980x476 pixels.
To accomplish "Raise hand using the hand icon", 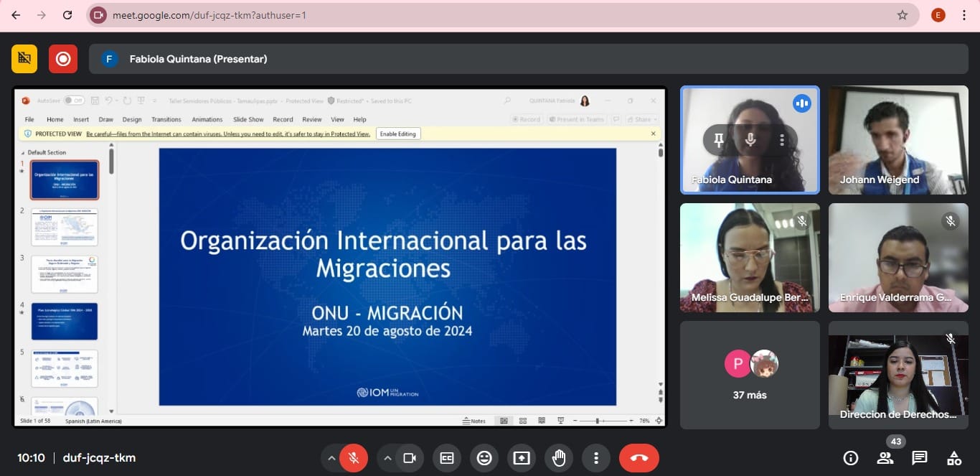I will tap(559, 458).
